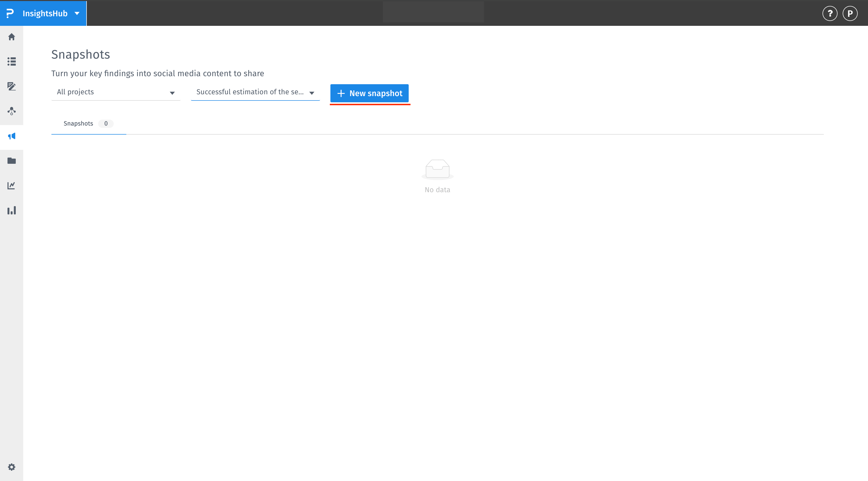Switch to the Snapshots tab
Image resolution: width=868 pixels, height=481 pixels.
pos(78,123)
